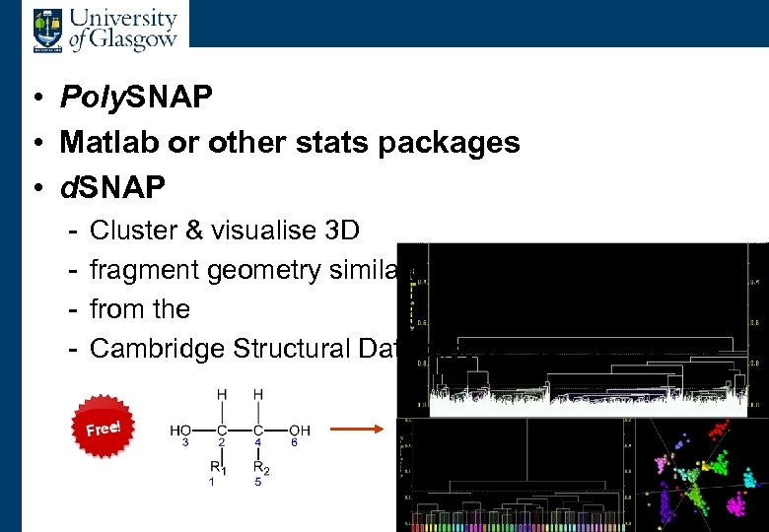Click the purple cluster in 3D plot

[x=665, y=504]
